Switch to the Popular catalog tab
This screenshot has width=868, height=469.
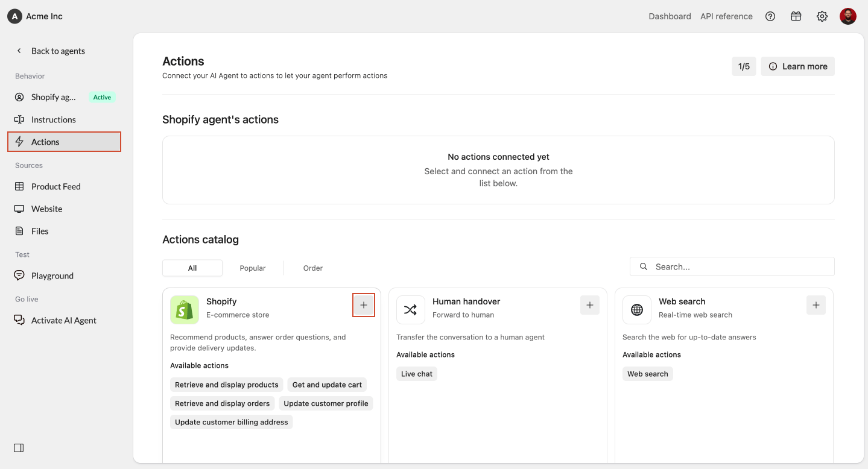(253, 268)
